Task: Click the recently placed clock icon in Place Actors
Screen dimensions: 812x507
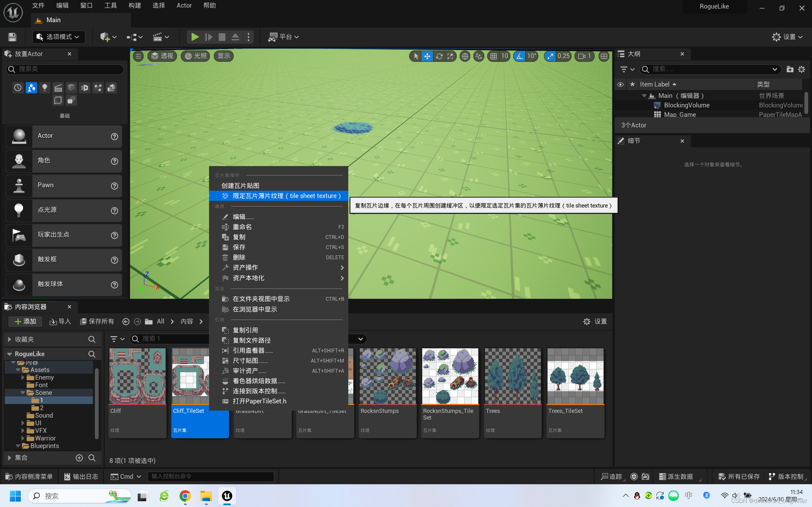Action: [18, 87]
